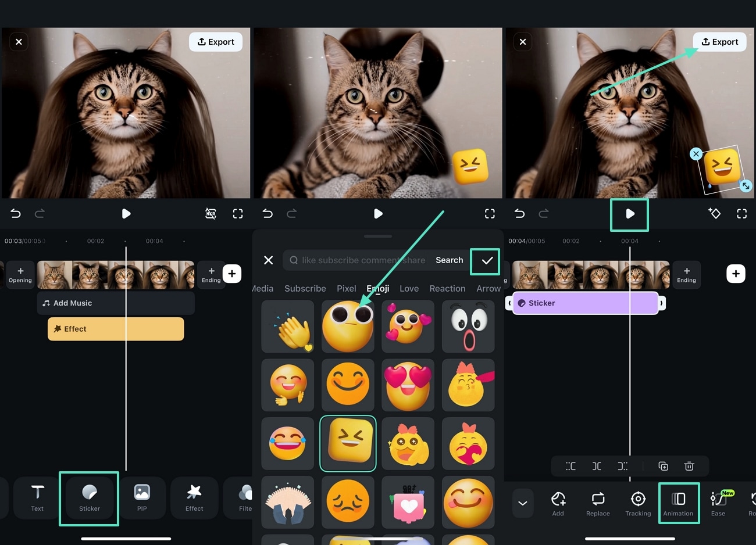The height and width of the screenshot is (545, 756).
Task: Click the Search button in sticker panel
Action: [450, 260]
